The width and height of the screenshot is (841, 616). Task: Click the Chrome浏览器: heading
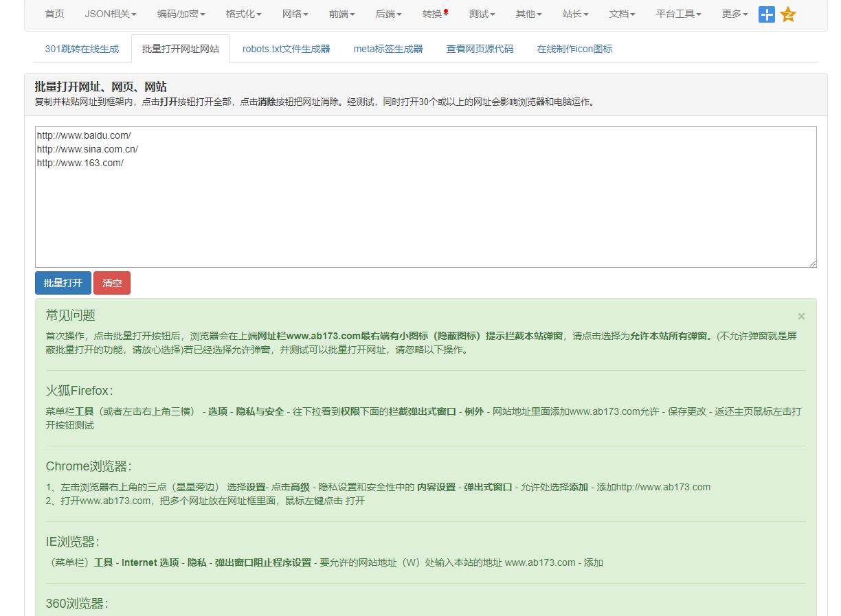click(x=89, y=466)
